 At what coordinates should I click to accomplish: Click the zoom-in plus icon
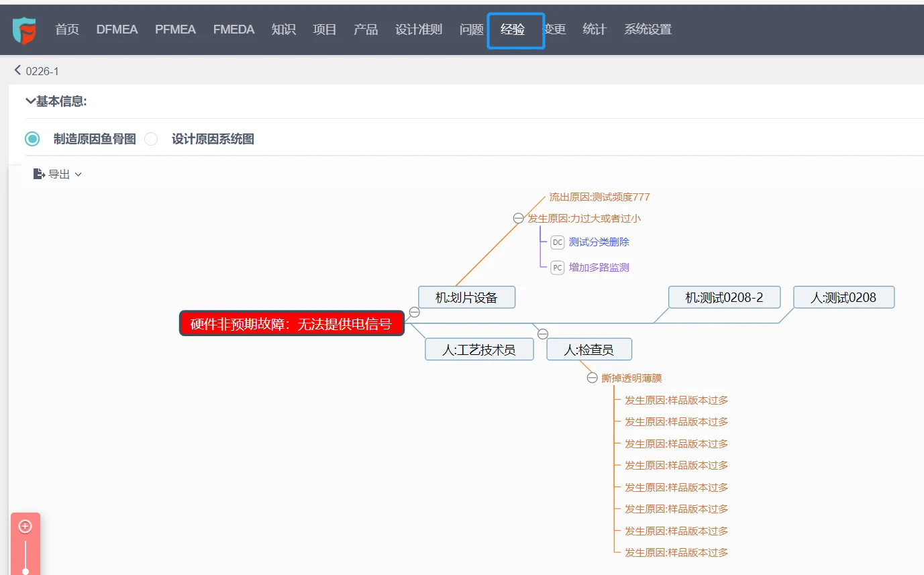[25, 527]
